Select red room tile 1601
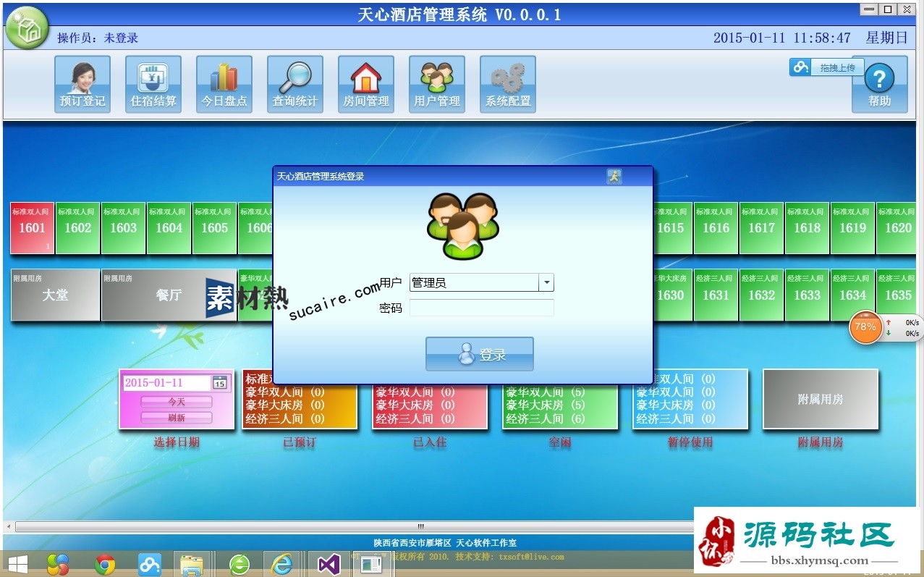The width and height of the screenshot is (924, 577). pyautogui.click(x=33, y=228)
